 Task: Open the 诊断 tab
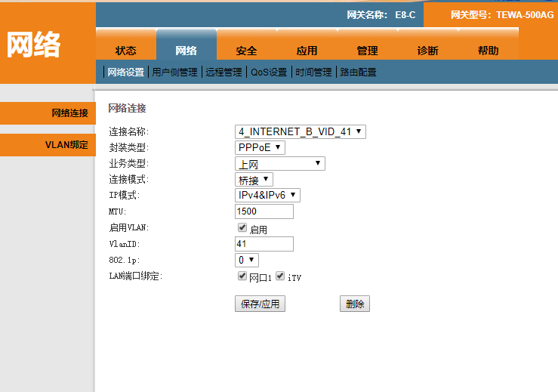tap(428, 51)
